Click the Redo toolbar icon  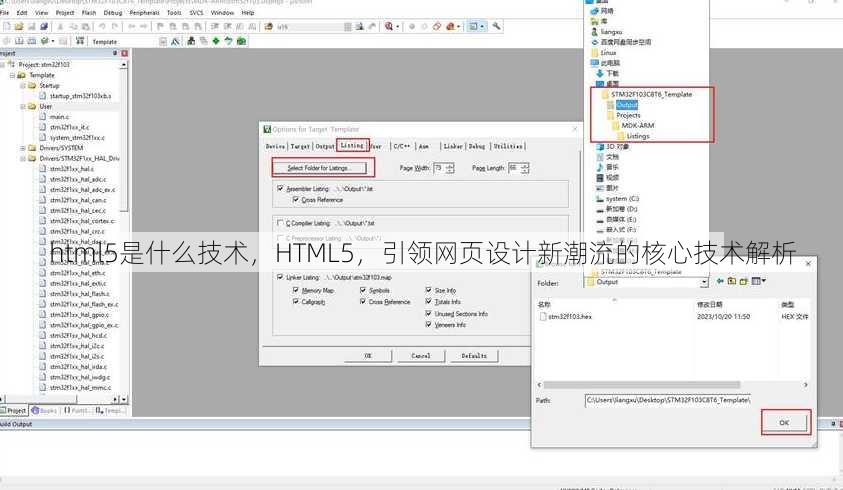point(115,26)
